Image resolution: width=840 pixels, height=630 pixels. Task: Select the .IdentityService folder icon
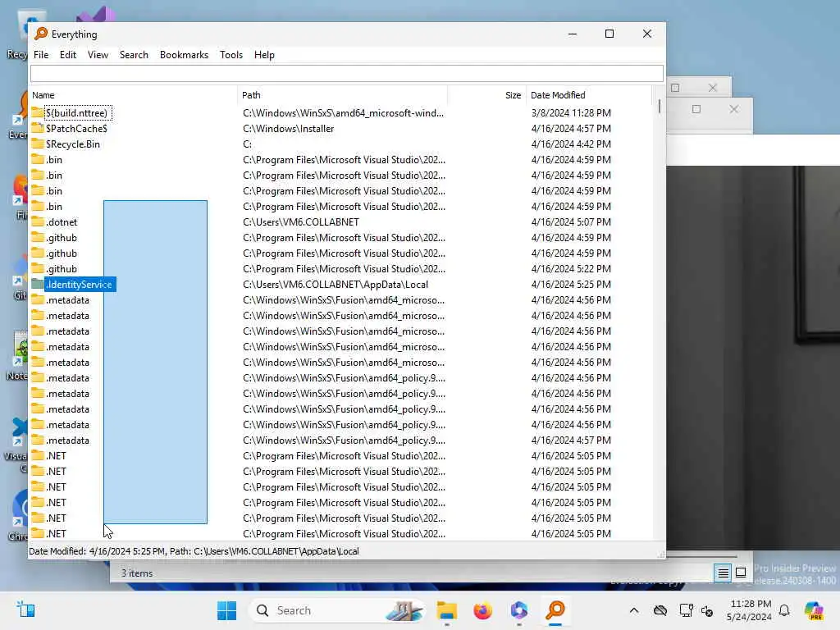pyautogui.click(x=38, y=284)
